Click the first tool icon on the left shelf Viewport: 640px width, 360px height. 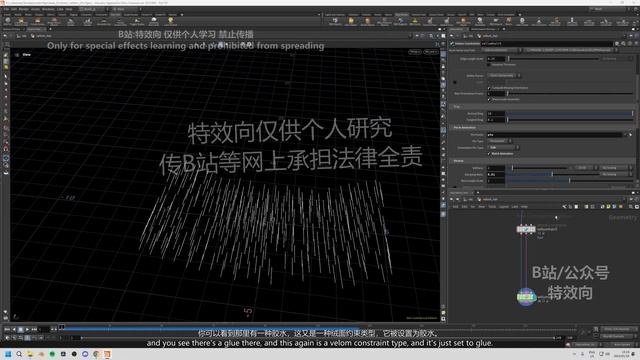[8, 21]
